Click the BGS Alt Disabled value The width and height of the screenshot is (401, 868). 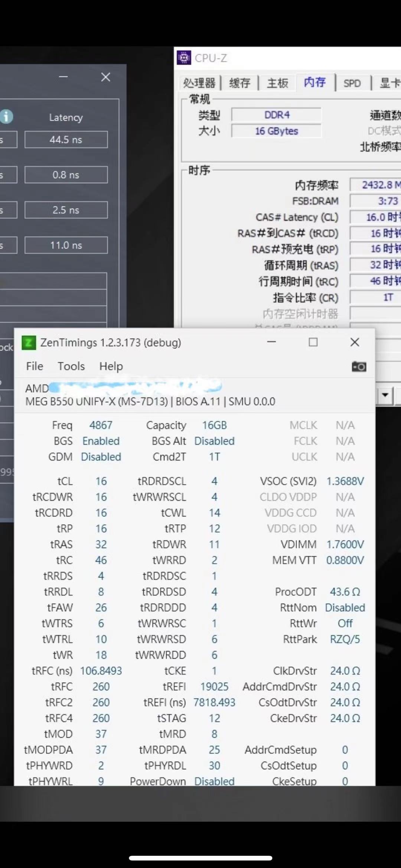tap(214, 441)
